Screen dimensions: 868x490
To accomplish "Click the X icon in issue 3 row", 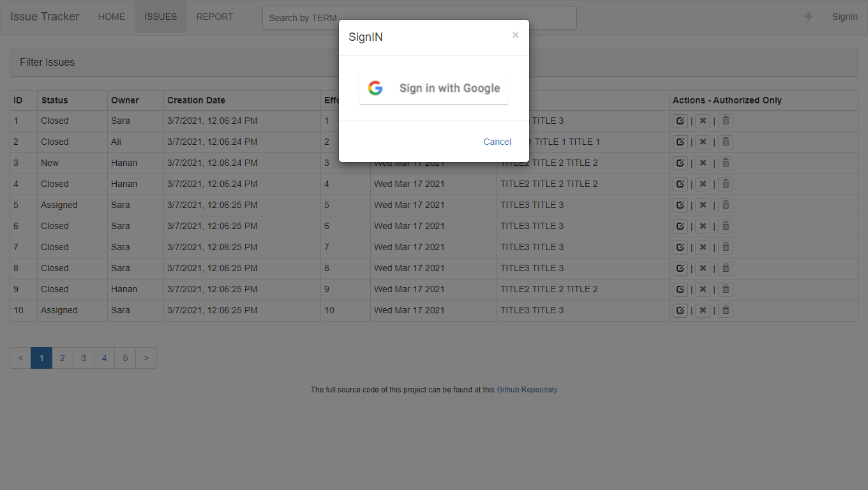I will (x=703, y=163).
